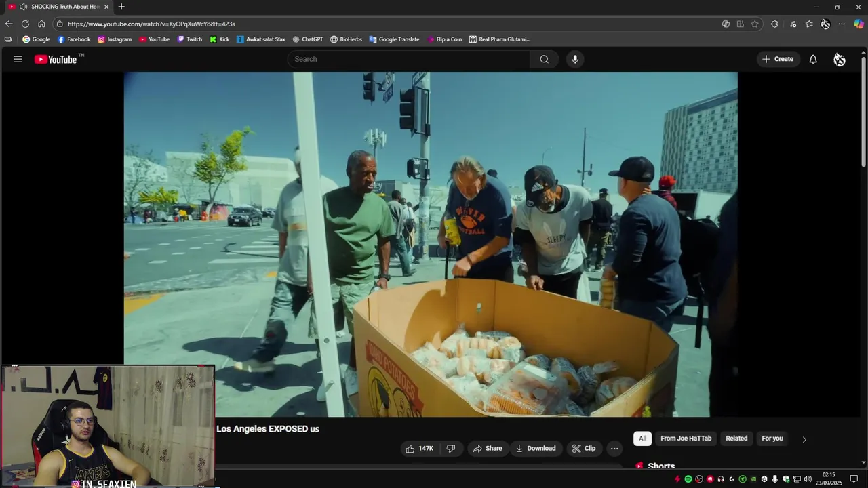Download the video
Image resolution: width=868 pixels, height=488 pixels.
pos(536,448)
